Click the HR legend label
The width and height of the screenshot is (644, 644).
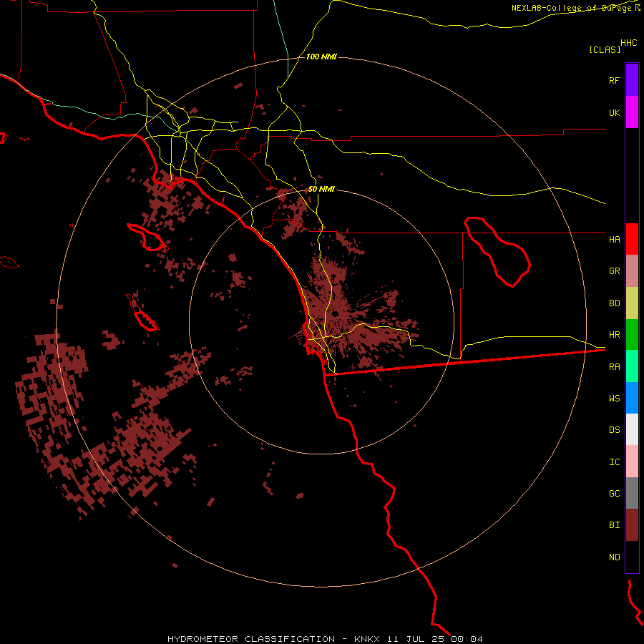pyautogui.click(x=614, y=335)
